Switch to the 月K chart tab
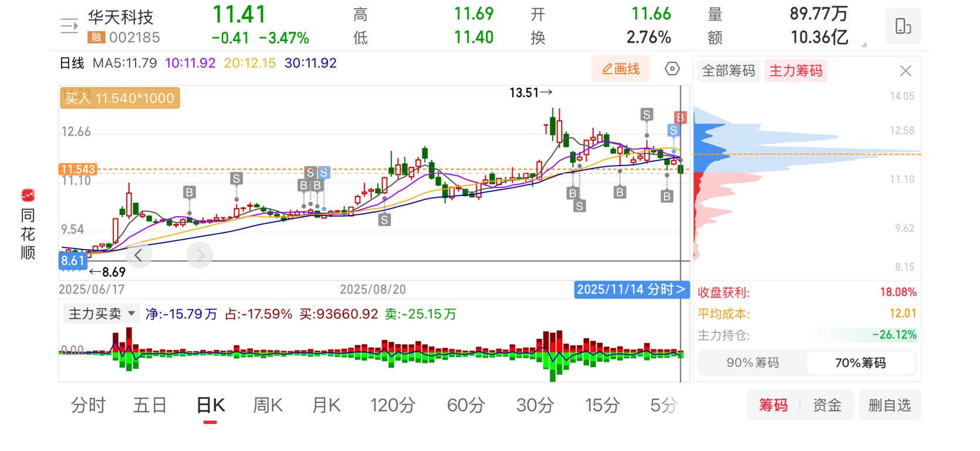980x451 pixels. coord(326,405)
